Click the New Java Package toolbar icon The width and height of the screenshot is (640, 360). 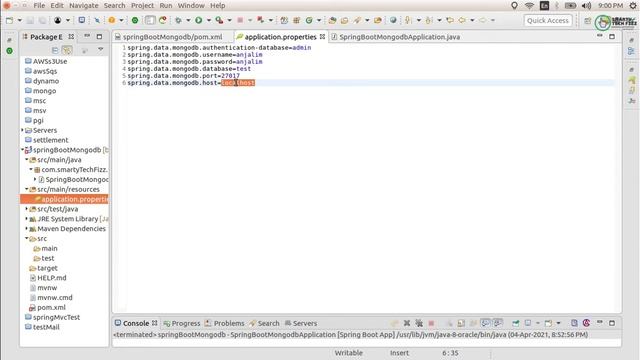click(297, 20)
